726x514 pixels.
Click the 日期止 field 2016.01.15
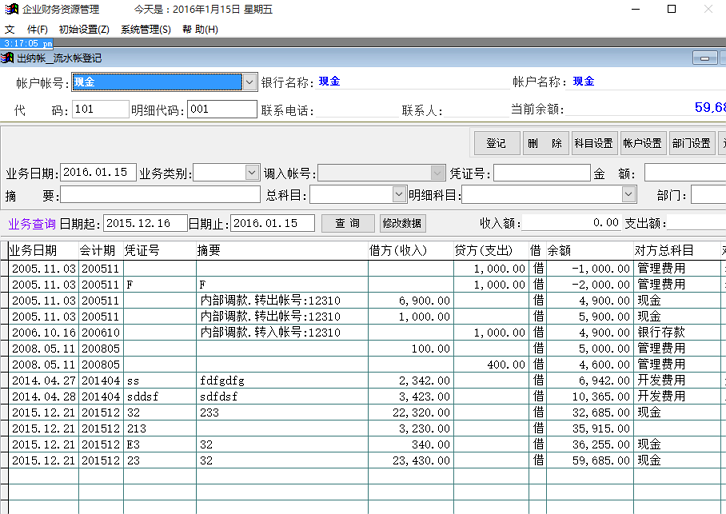tap(272, 223)
